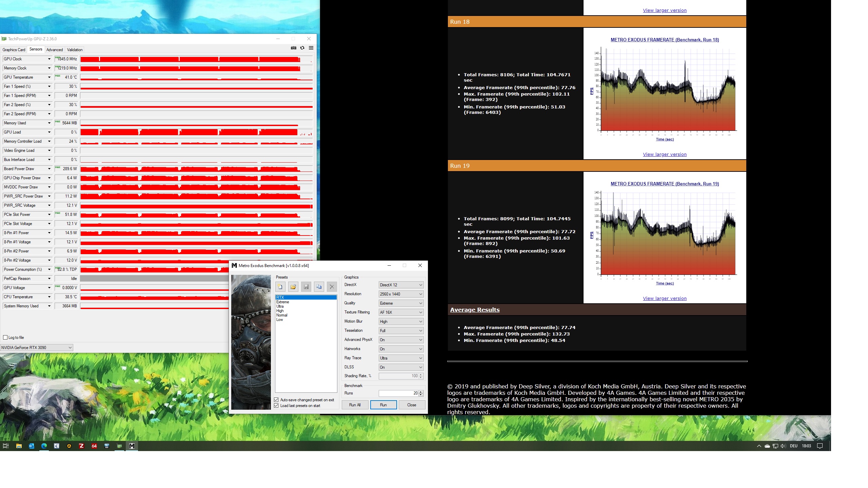Screen dimensions: 868x488
Task: Enable the Log to file checkbox
Action: (5, 338)
